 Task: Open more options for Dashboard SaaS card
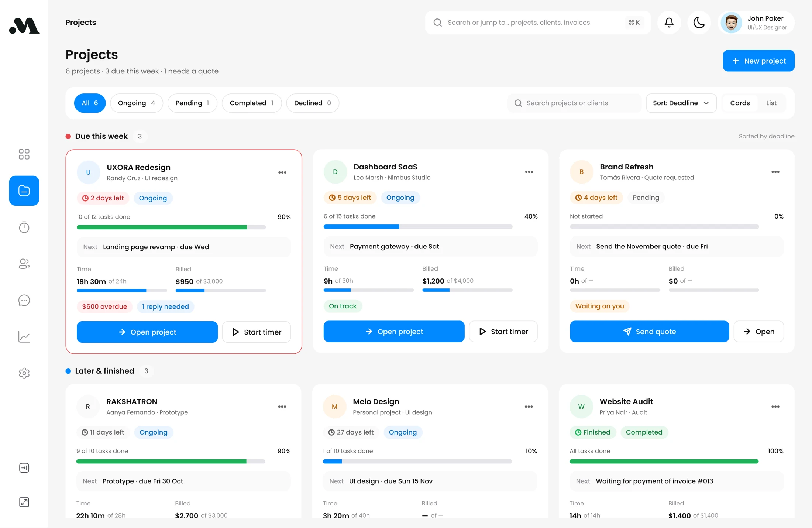(529, 172)
